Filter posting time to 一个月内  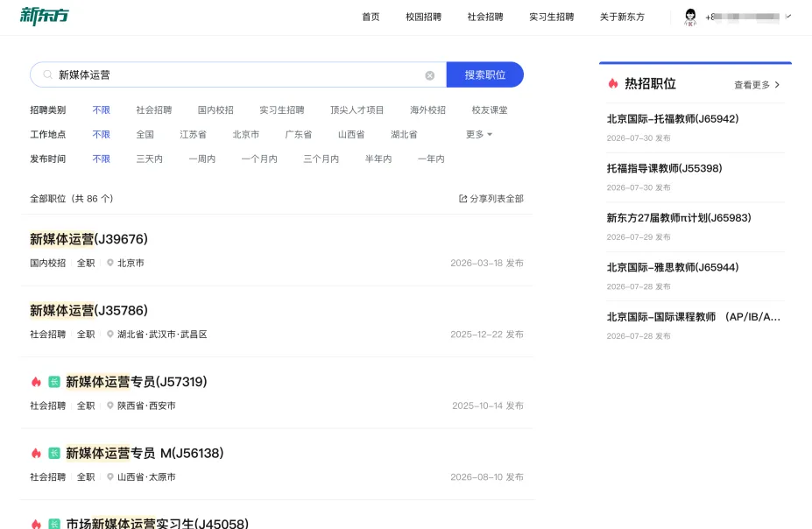[x=259, y=159]
